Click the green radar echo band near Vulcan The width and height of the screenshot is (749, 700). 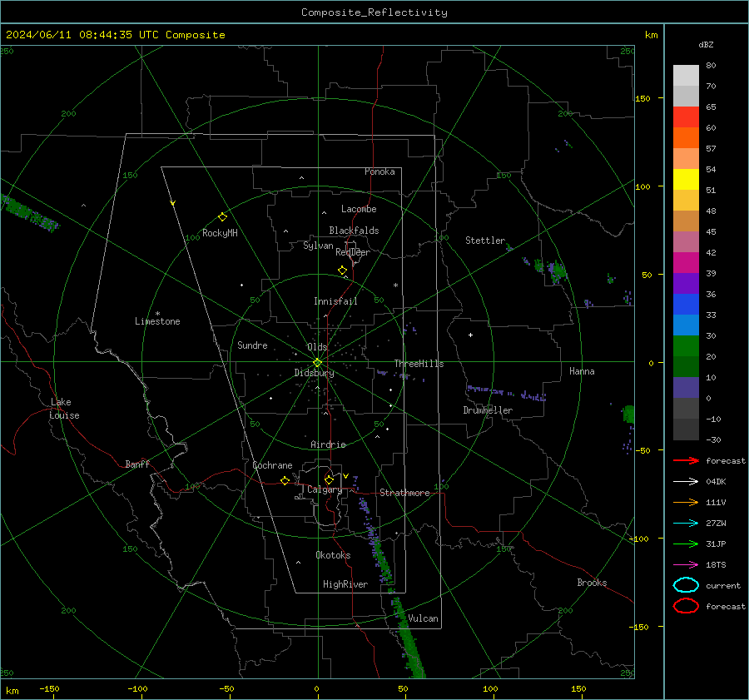pyautogui.click(x=408, y=638)
